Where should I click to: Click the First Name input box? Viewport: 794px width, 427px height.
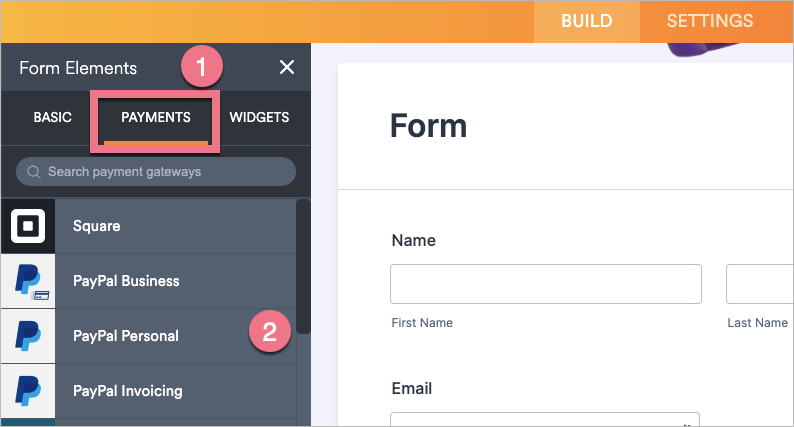coord(546,284)
